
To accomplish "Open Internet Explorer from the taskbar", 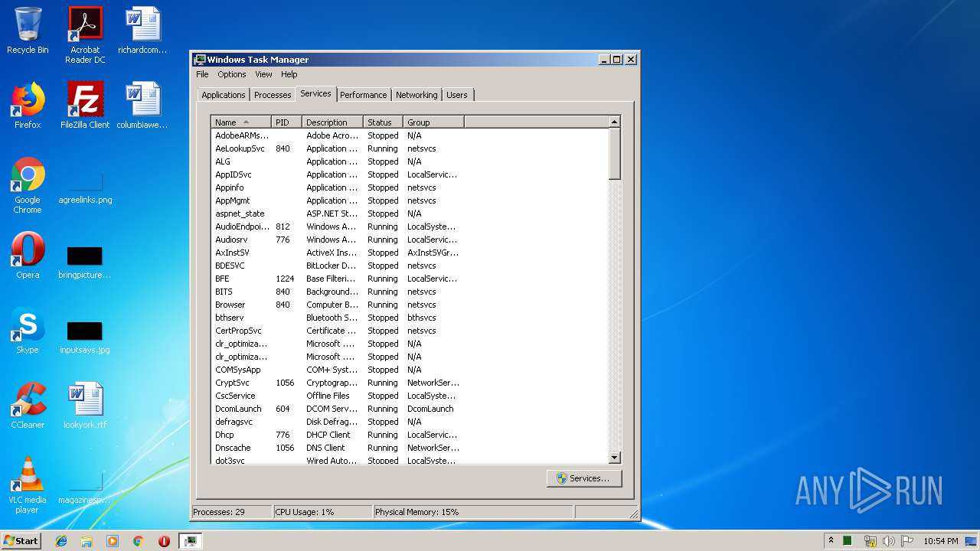I will click(x=61, y=541).
